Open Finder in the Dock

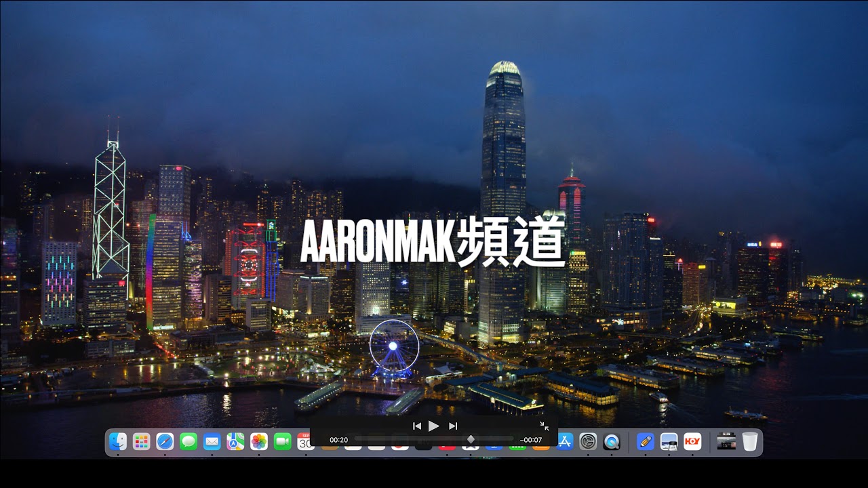coord(118,442)
